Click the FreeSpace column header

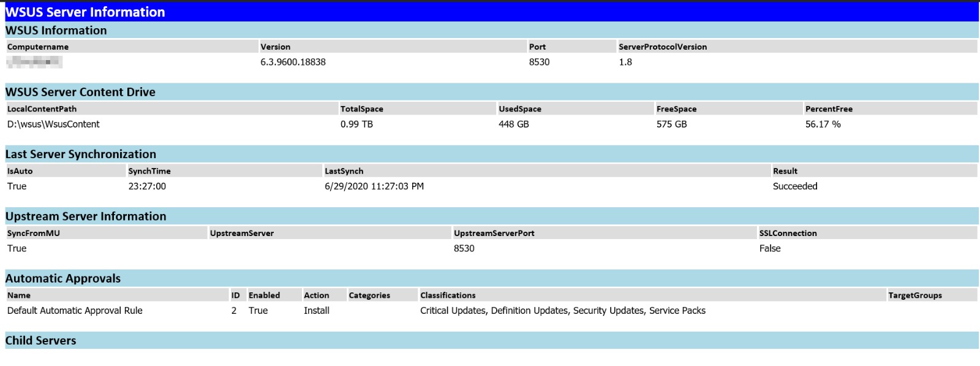point(676,109)
